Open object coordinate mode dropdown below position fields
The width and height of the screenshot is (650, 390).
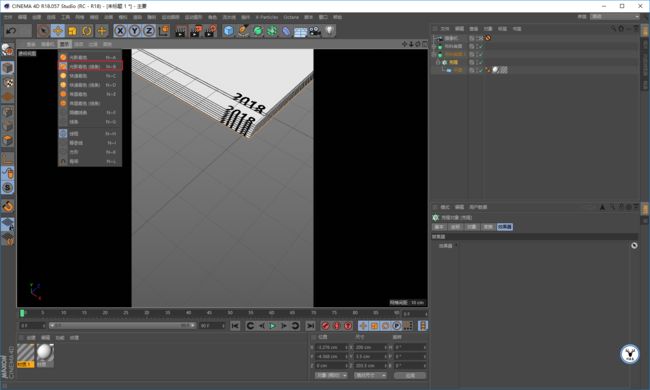coord(331,375)
